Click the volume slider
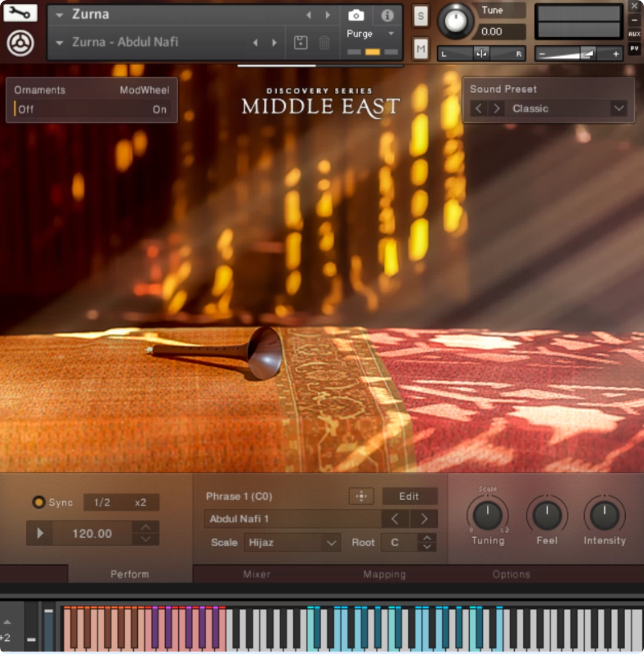The image size is (644, 654). tap(579, 54)
